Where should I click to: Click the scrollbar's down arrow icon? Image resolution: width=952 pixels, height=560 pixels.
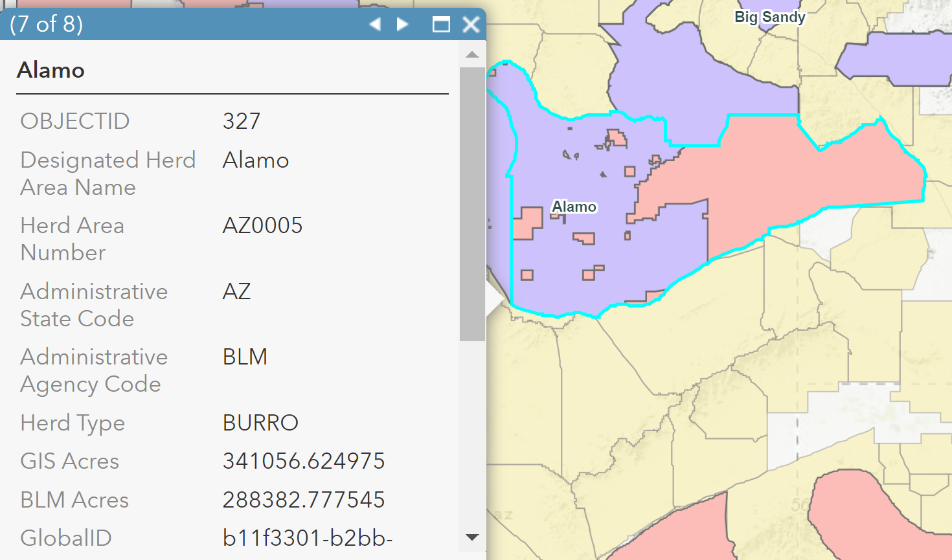coord(471,537)
